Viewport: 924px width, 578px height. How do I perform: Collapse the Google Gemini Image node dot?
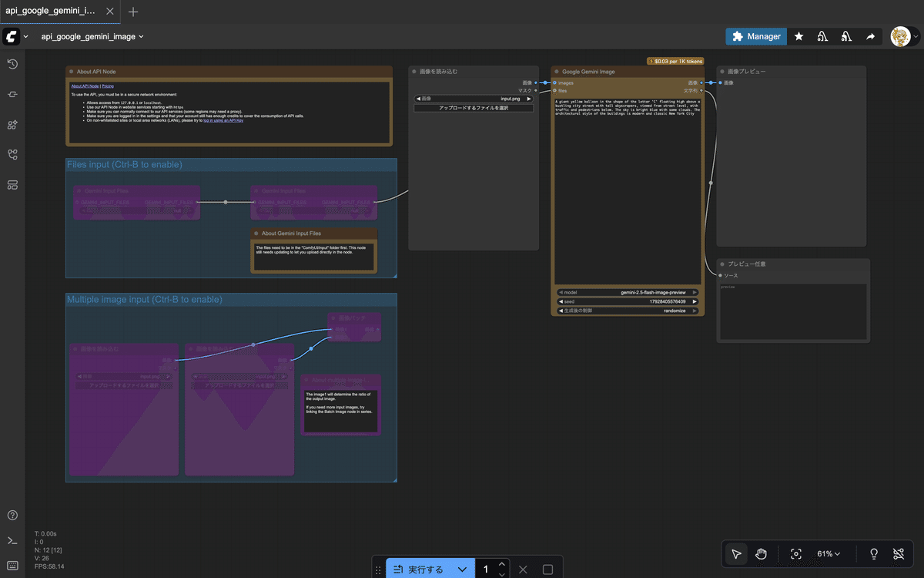click(556, 72)
